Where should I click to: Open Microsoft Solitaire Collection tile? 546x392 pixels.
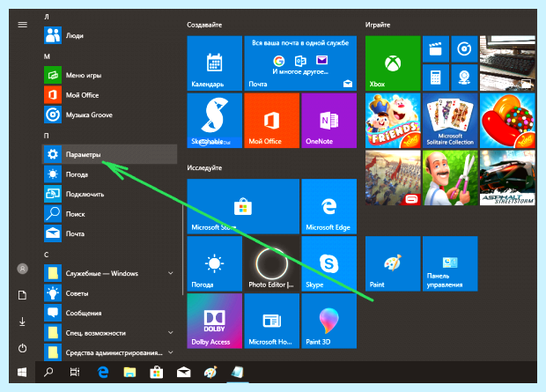450,120
